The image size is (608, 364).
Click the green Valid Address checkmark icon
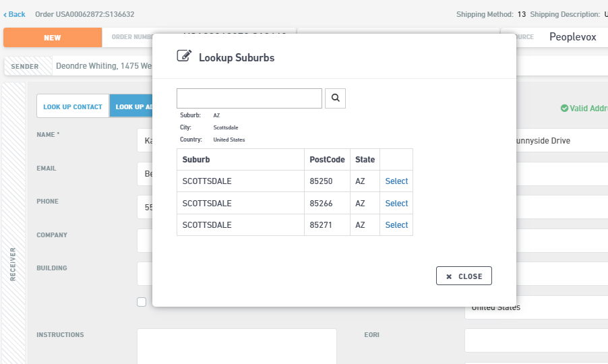(564, 108)
